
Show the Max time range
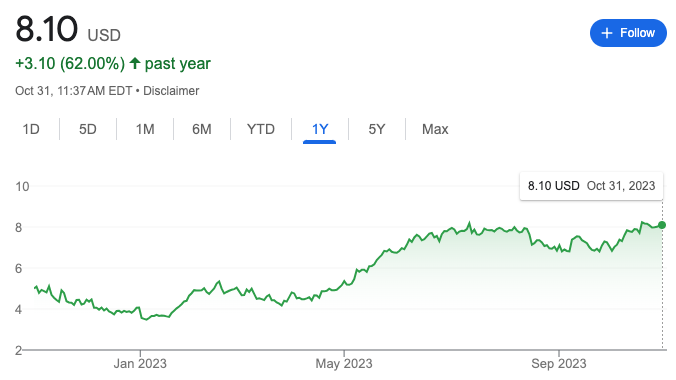tap(435, 129)
